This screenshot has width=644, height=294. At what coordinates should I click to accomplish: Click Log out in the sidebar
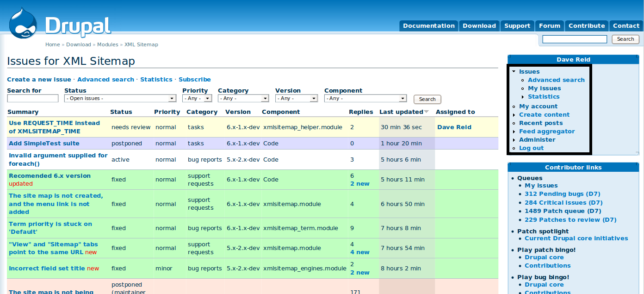point(531,148)
